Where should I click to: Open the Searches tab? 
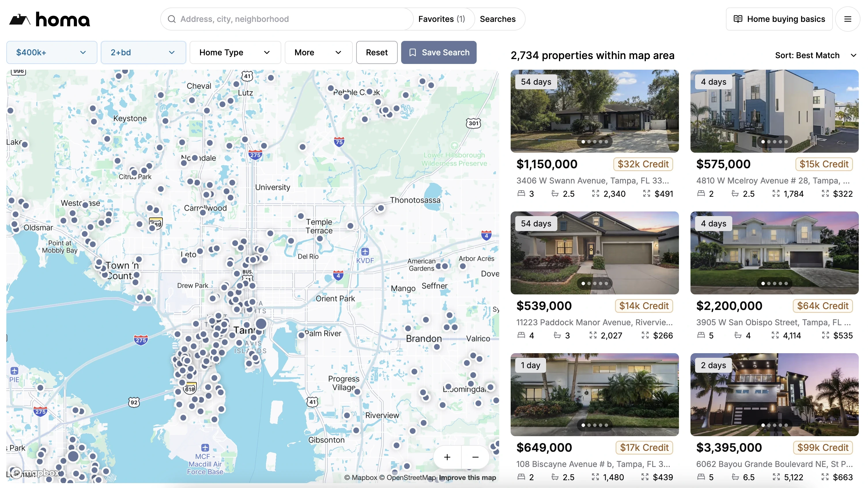[x=497, y=19]
